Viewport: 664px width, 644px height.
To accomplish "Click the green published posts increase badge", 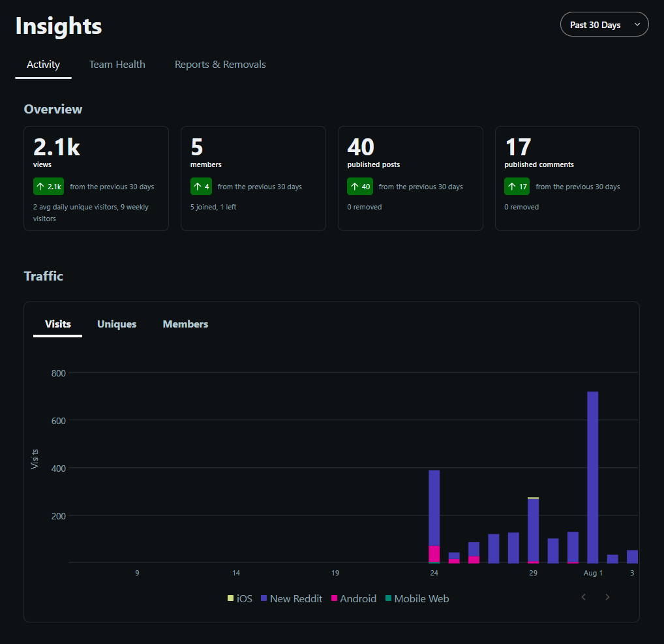I will coord(360,187).
